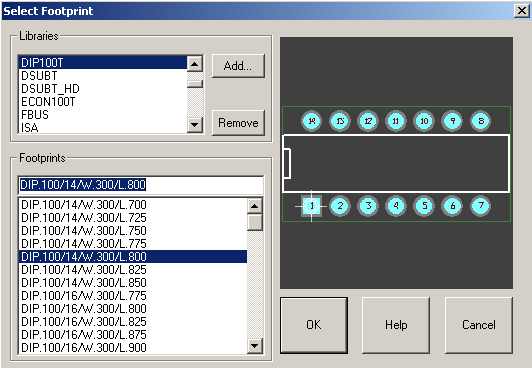Click pad 12 in footprint preview
Viewport: 532px width, 368px height.
tap(368, 121)
